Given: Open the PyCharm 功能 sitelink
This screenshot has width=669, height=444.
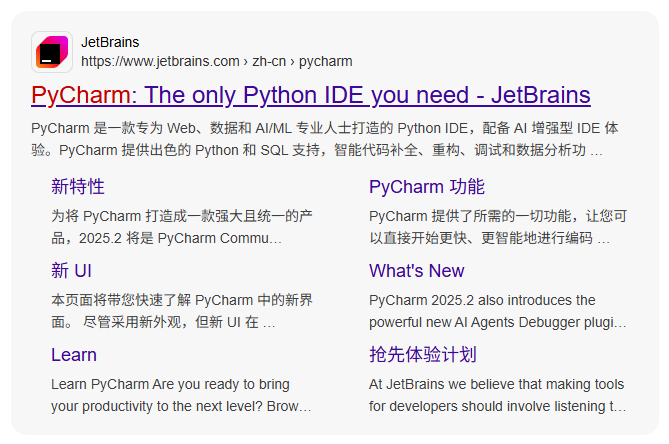Looking at the screenshot, I should pyautogui.click(x=427, y=186).
